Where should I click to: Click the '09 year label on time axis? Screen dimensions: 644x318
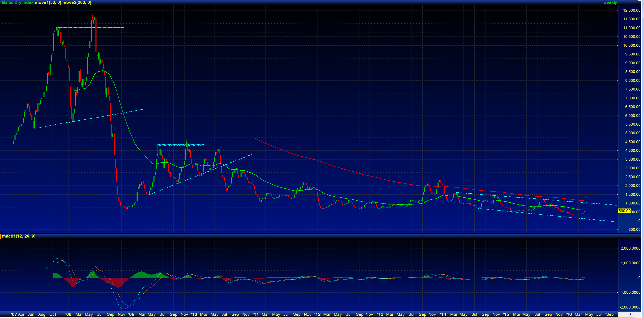point(131,314)
